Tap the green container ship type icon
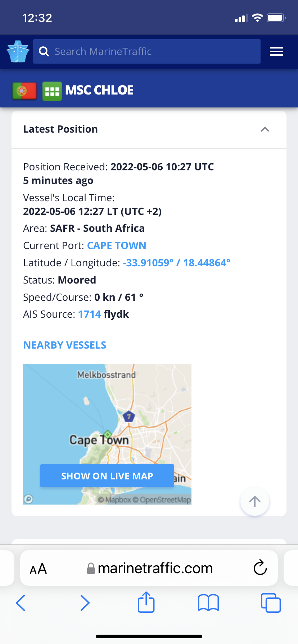 52,91
